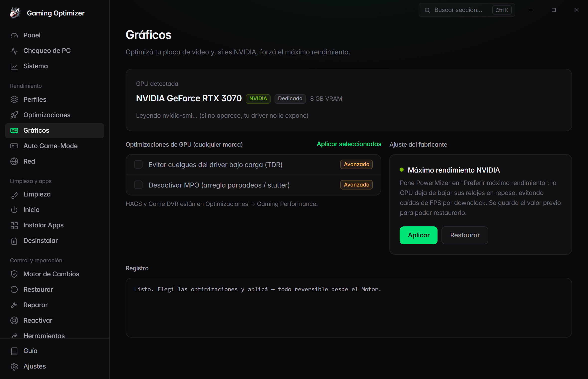Click the Ajustes gear icon

coord(14,367)
